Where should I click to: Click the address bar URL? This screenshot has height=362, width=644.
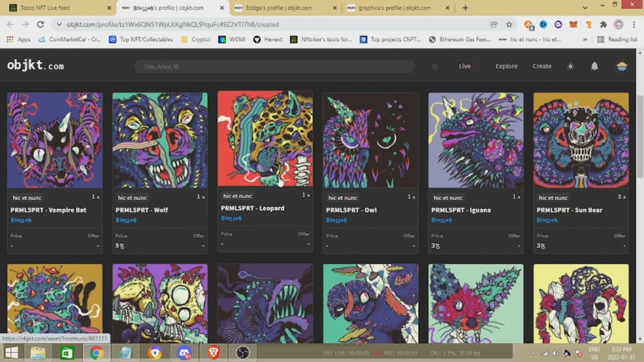[173, 24]
